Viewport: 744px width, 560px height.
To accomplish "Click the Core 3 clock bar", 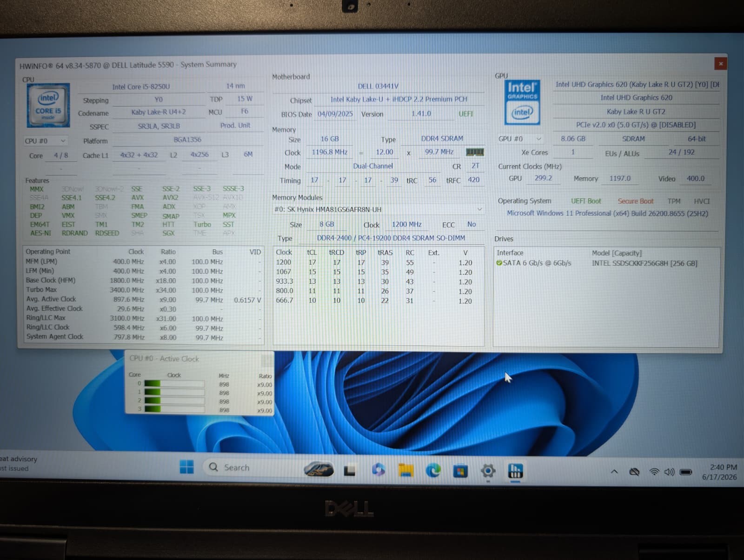I will [x=174, y=409].
